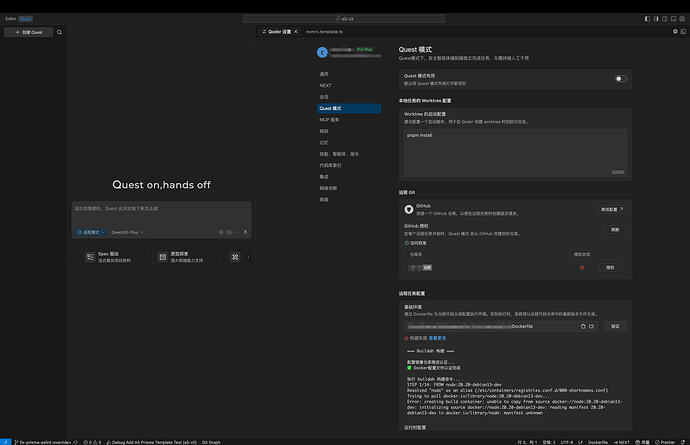This screenshot has height=445, width=690.
Task: Show next suggestion cards with right chevron
Action: tap(249, 257)
